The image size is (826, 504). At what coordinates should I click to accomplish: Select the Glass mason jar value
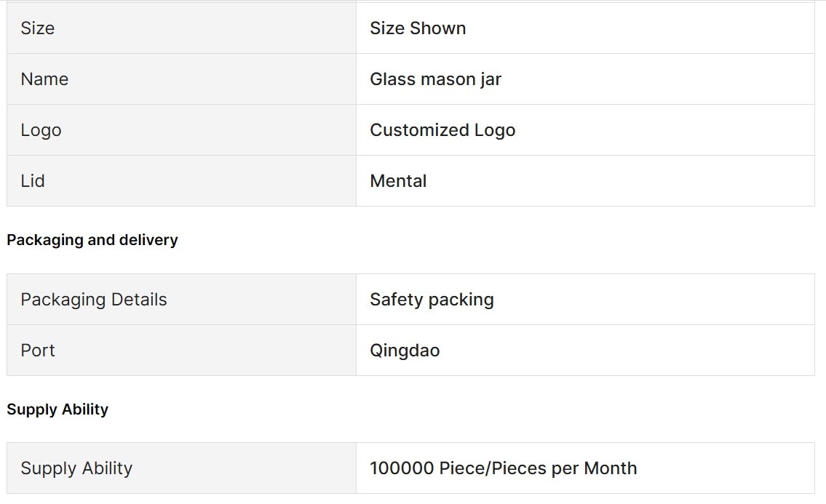[x=435, y=79]
